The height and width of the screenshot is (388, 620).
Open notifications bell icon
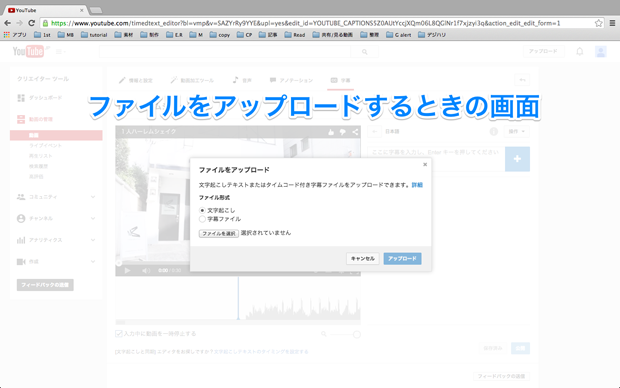580,51
